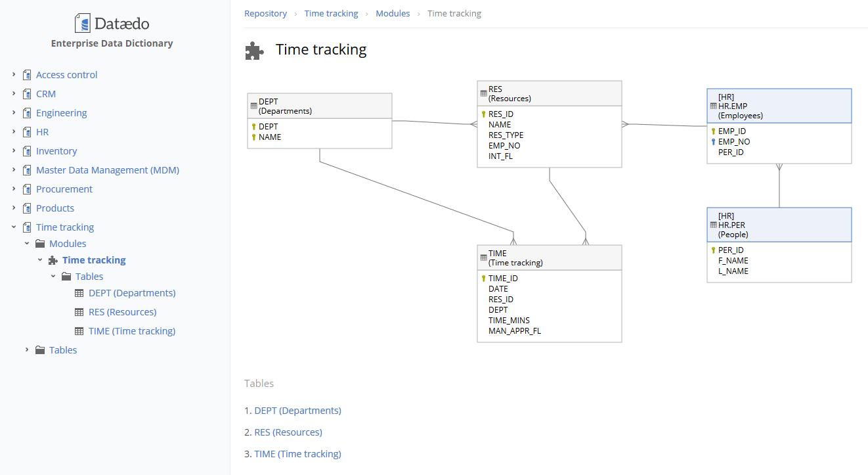
Task: Click the blue key icon beside EMP_NO
Action: pyautogui.click(x=713, y=142)
